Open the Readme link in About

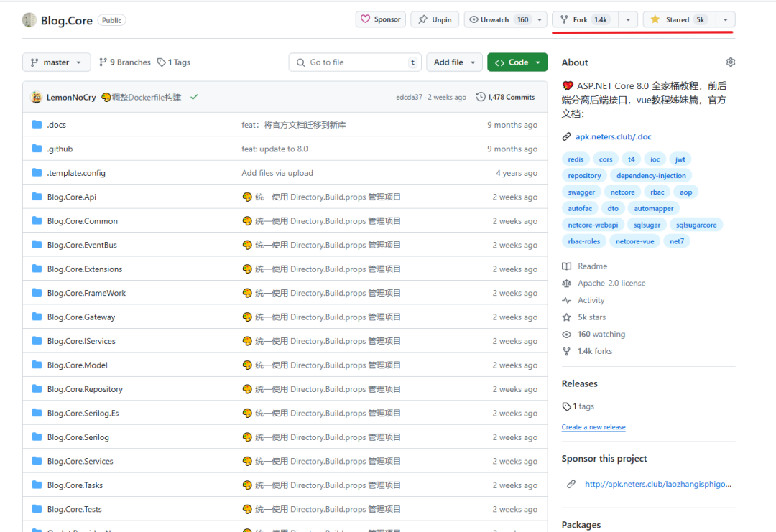tap(592, 266)
